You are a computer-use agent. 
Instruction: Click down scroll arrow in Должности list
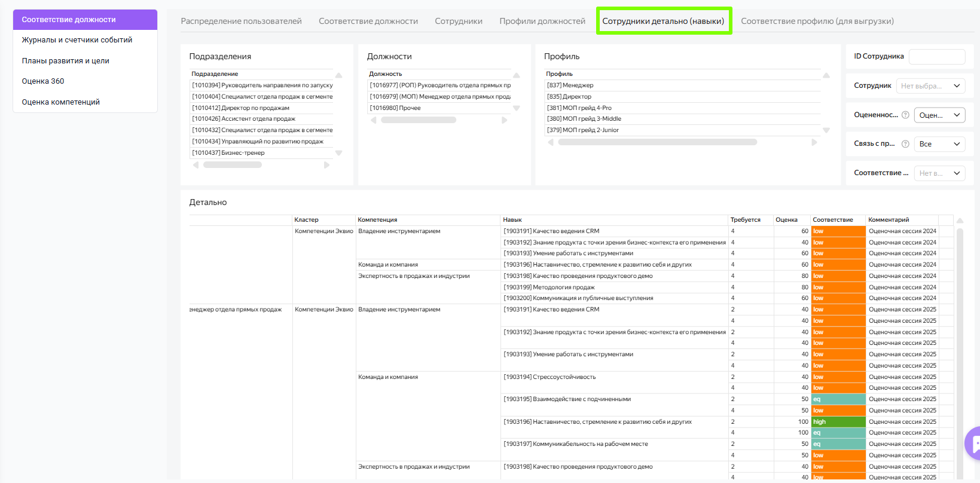[517, 108]
